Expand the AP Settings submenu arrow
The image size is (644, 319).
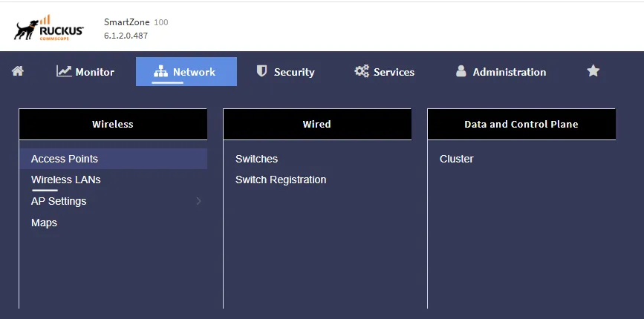tap(199, 201)
